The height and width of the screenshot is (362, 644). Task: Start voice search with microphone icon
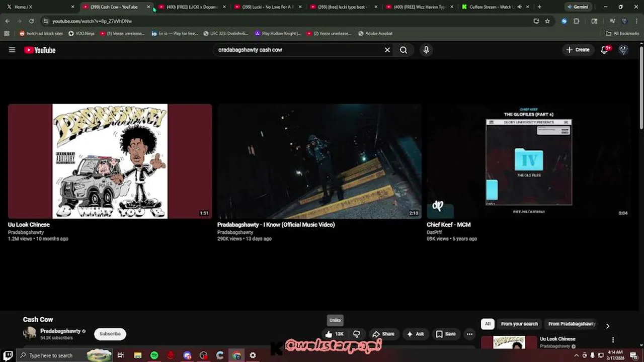point(426,50)
